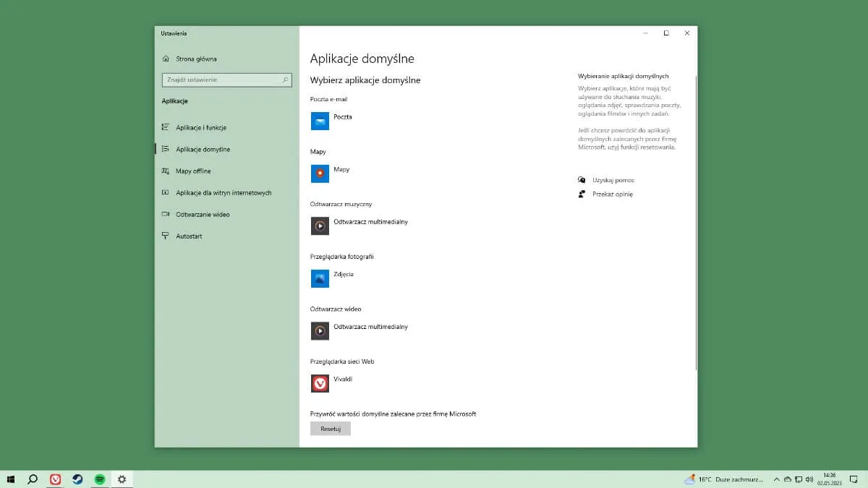Expand hidden icons in the system tray
This screenshot has height=488, width=868.
point(776,479)
